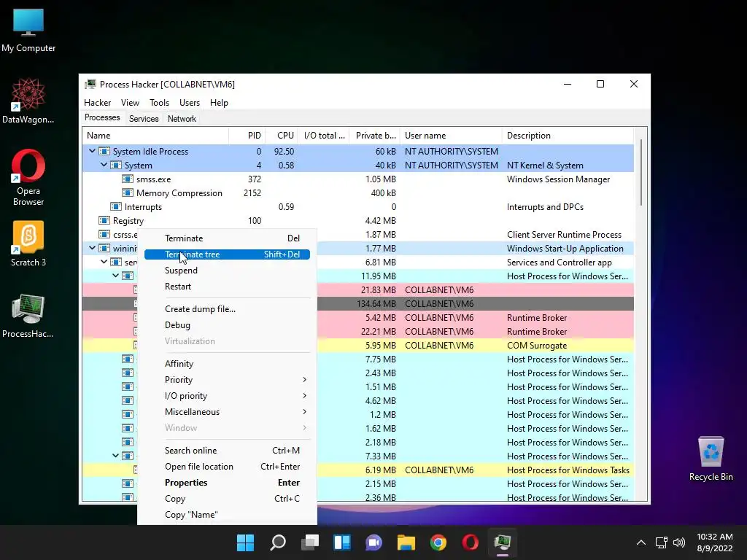Click System Idle Process icon
Image resolution: width=747 pixels, height=560 pixels.
click(104, 152)
